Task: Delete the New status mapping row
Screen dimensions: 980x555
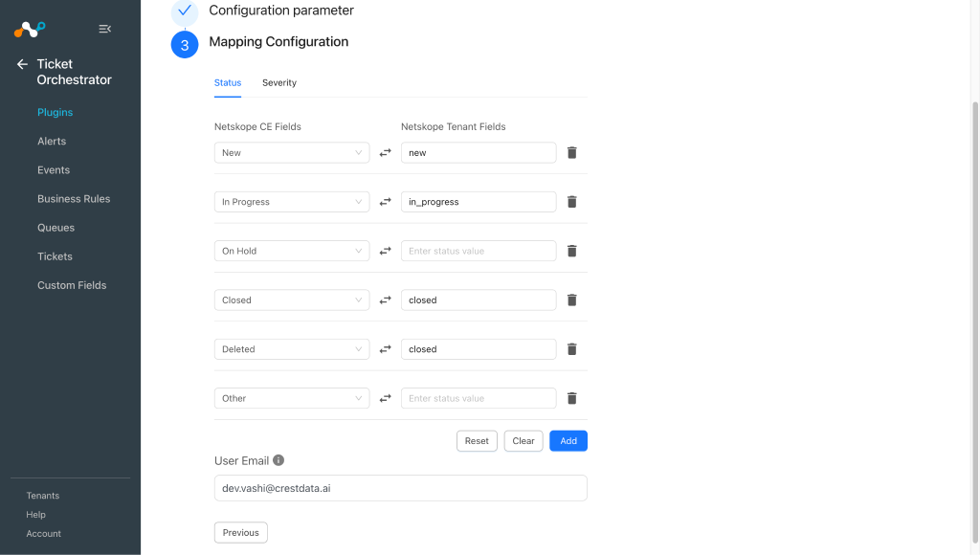Action: point(571,152)
